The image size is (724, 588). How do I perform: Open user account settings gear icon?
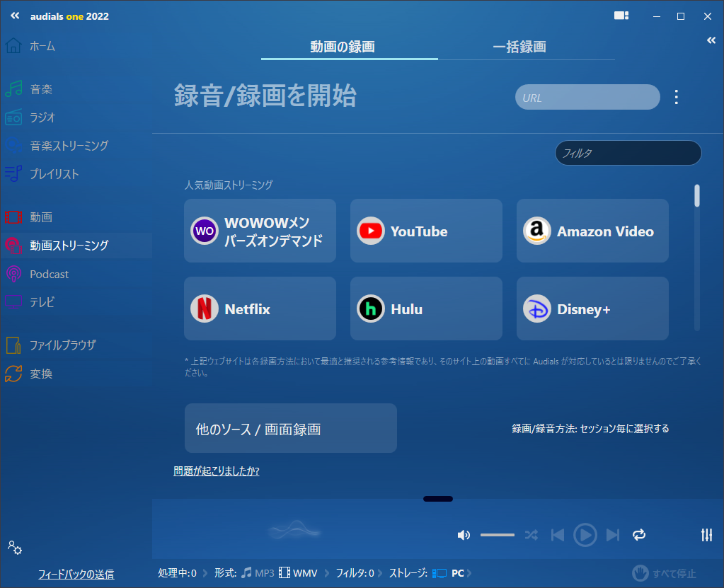(15, 548)
